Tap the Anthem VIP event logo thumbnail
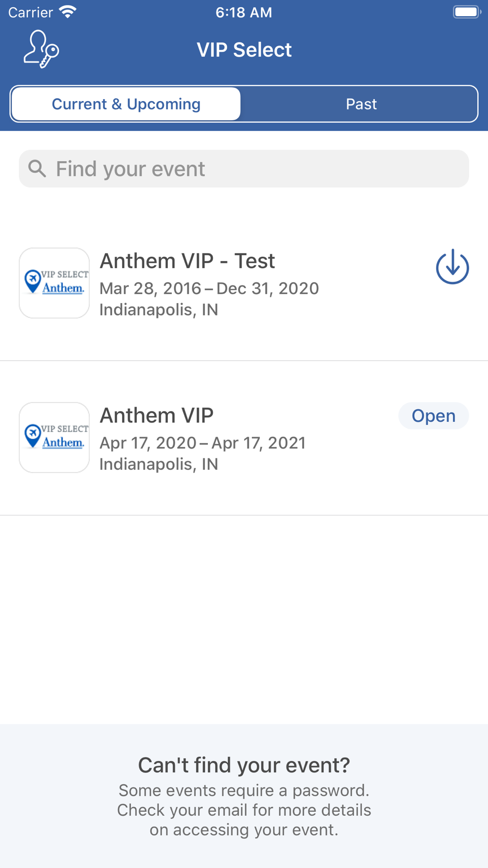 click(54, 437)
